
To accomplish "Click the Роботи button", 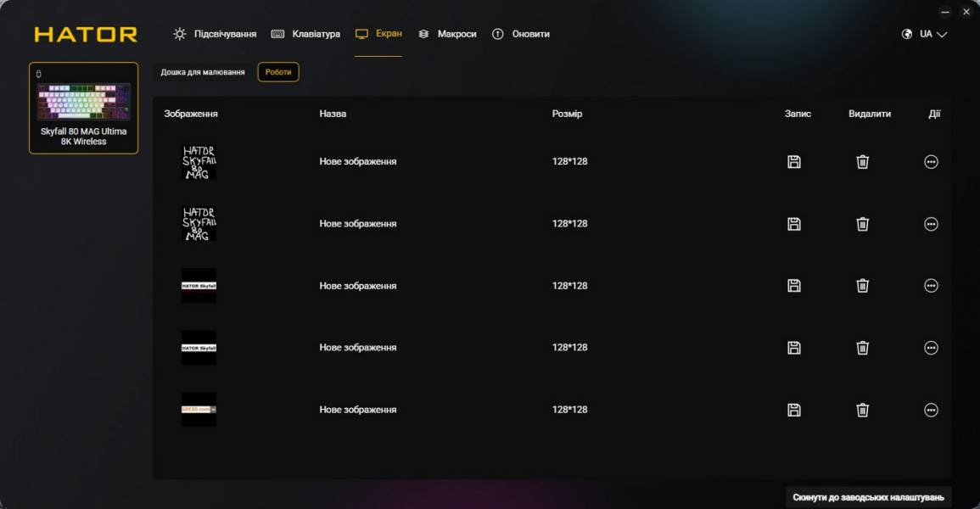I will [278, 72].
